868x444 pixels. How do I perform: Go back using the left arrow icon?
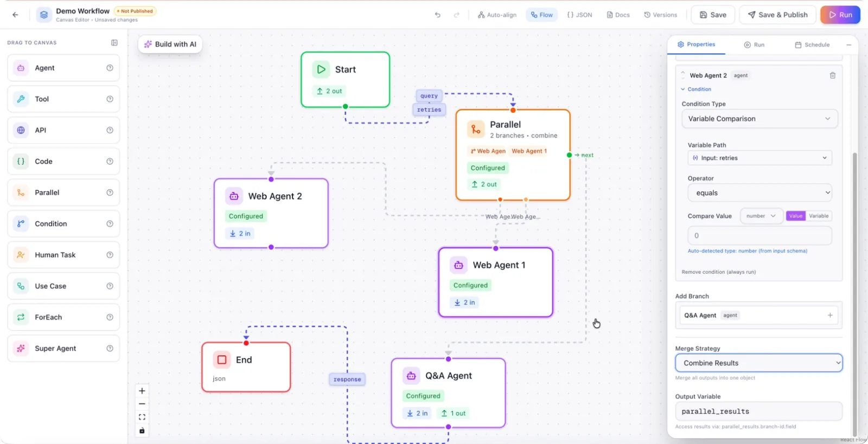(15, 15)
